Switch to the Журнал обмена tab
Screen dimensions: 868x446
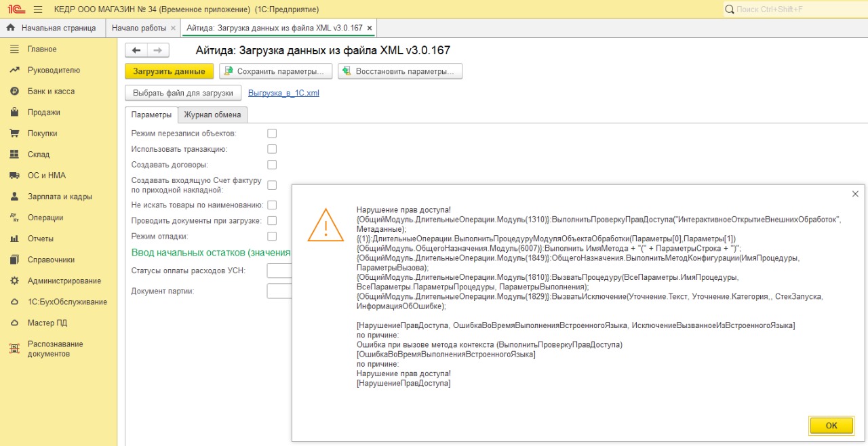click(x=212, y=115)
